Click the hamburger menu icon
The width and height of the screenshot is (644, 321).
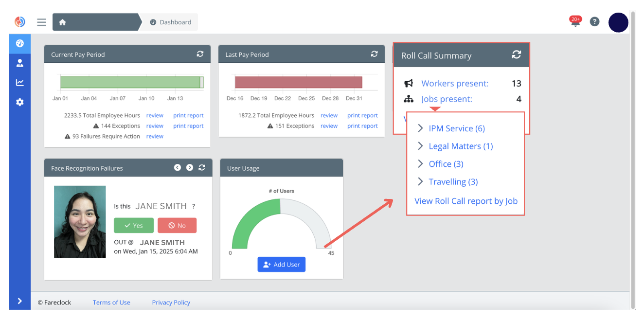pos(42,22)
